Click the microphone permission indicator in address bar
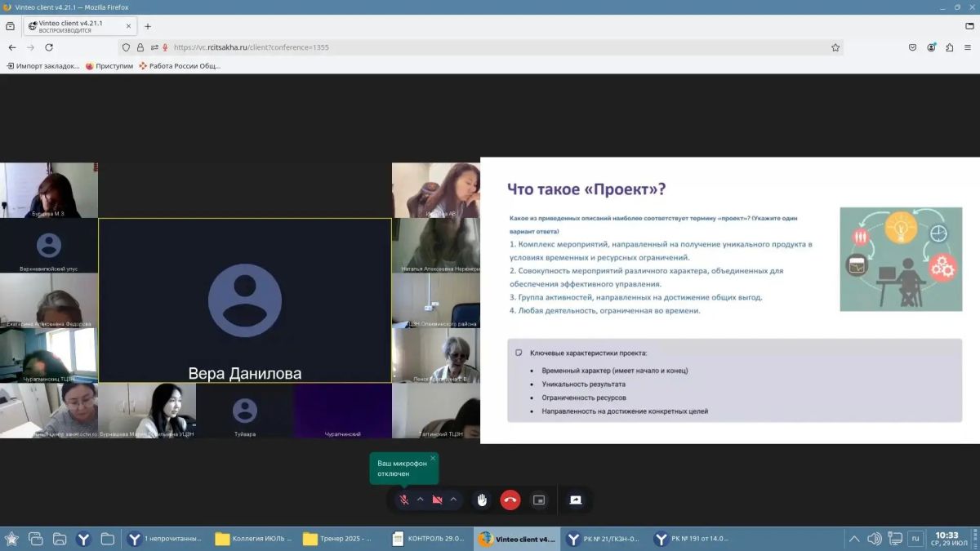 coord(166,47)
